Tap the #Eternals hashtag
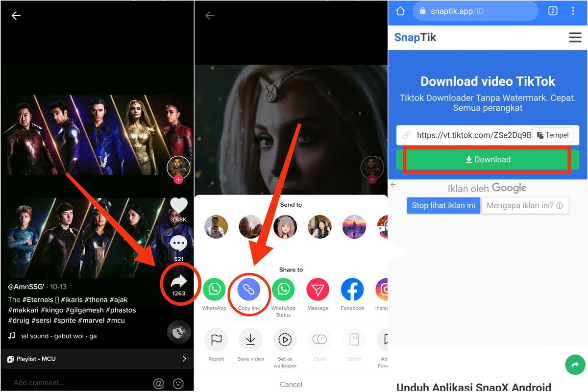 point(38,299)
